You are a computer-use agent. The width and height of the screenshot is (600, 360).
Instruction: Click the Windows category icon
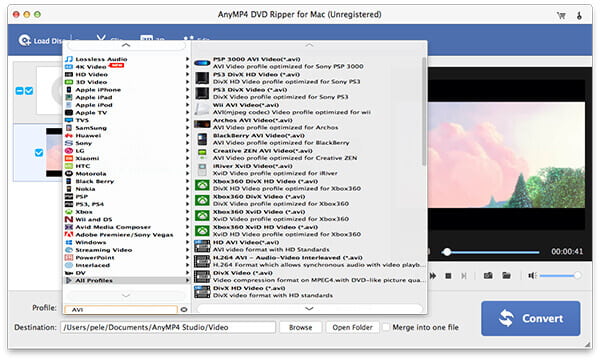pyautogui.click(x=69, y=242)
